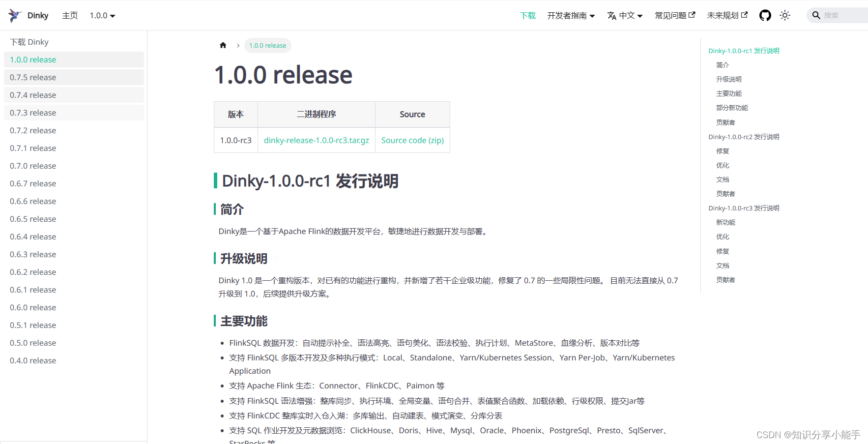This screenshot has height=444, width=868.
Task: Download dinky-release-1.0.0-rc3.tar.gz
Action: coord(317,140)
